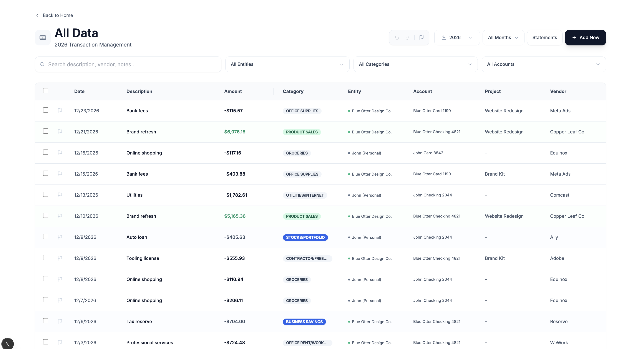Flag the 12/13/2026 Utilities transaction
The image size is (644, 349).
60,195
